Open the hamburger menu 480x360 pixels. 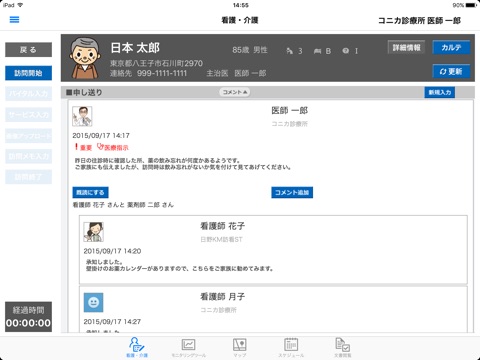[14, 20]
